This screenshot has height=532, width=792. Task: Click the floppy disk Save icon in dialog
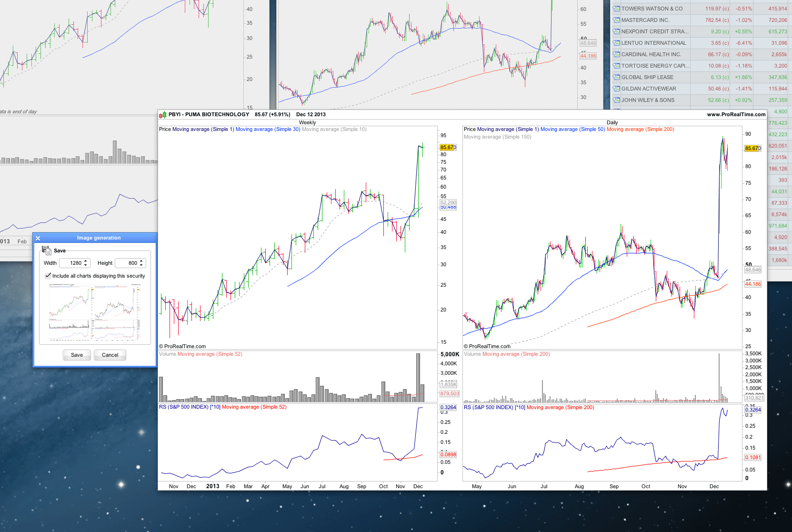tap(46, 250)
